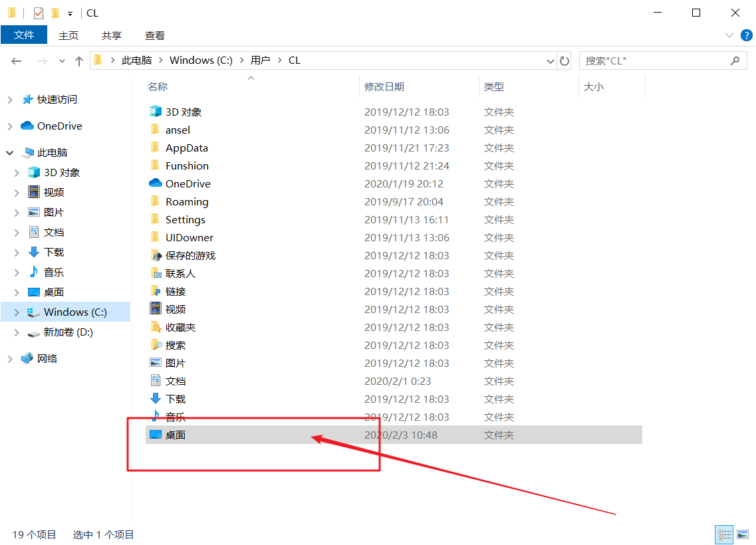
Task: Navigate up one level with the up arrow
Action: [x=78, y=60]
